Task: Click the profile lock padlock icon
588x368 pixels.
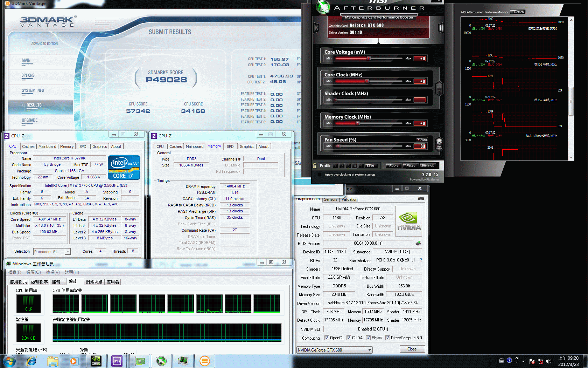Action: pyautogui.click(x=315, y=165)
